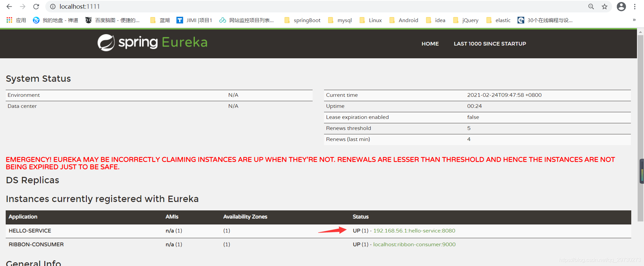Select the RIBBON-CONSUMER application cell

(36, 244)
